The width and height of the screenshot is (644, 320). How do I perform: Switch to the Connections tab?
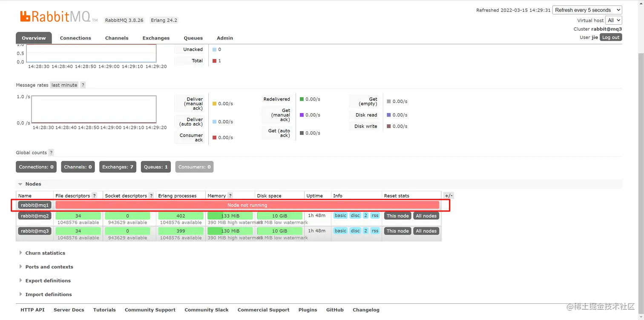[75, 38]
